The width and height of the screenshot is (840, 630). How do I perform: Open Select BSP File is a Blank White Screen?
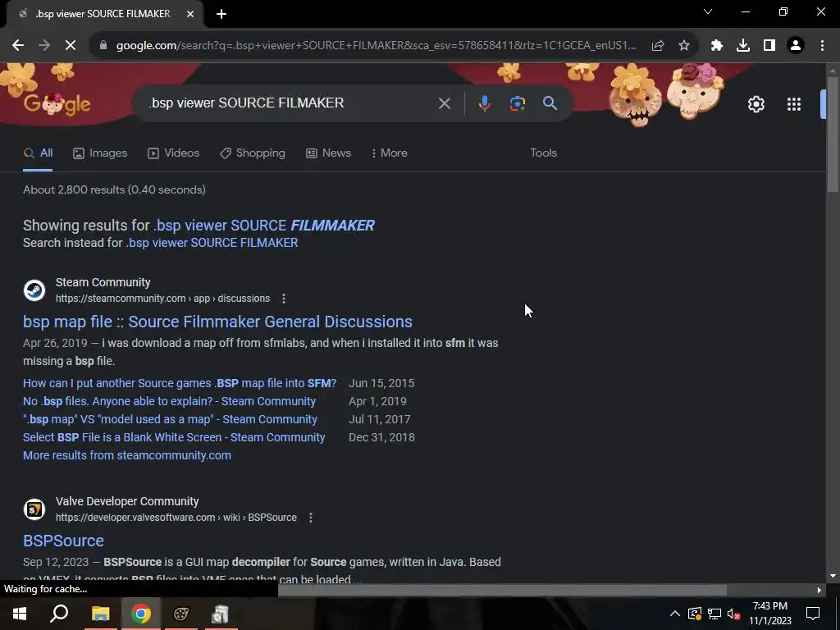coord(174,438)
